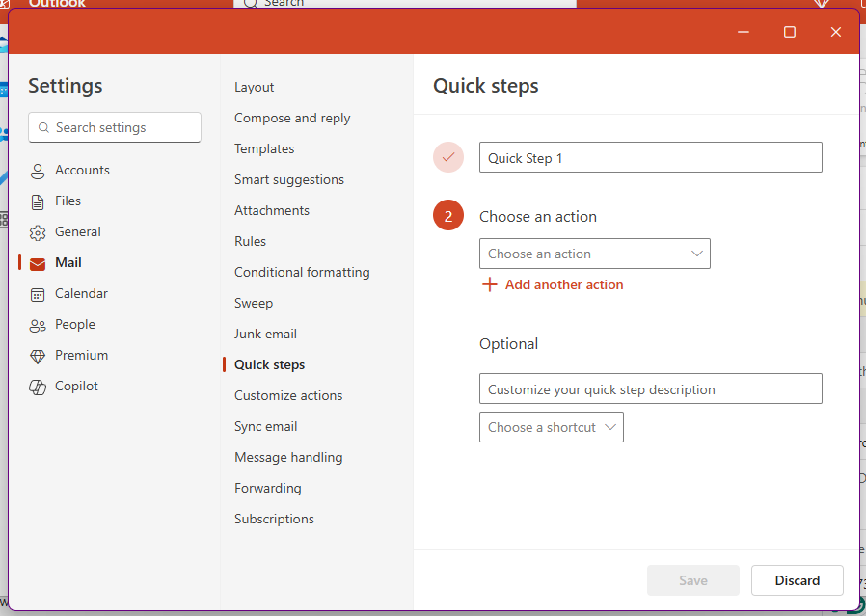The image size is (866, 616).
Task: Click Add another action link
Action: point(564,284)
